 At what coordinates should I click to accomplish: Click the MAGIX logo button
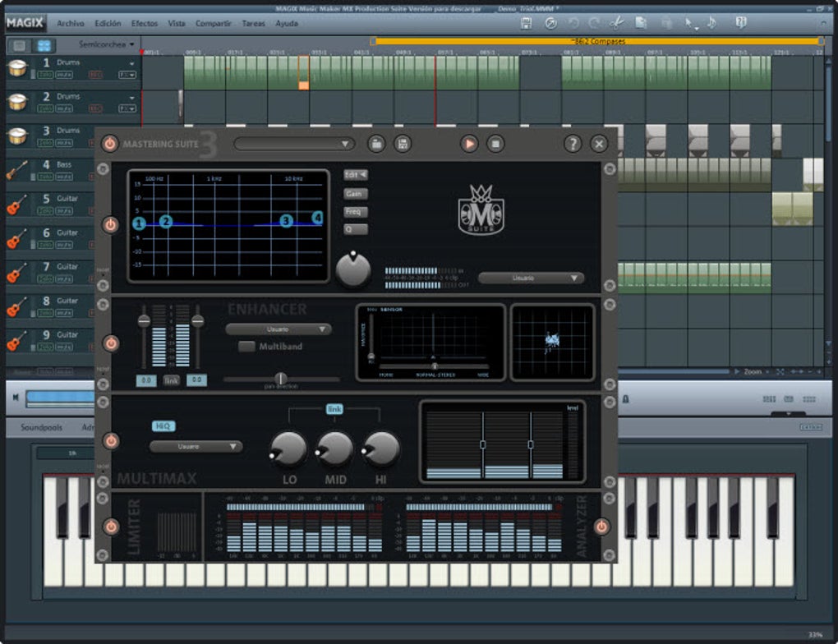pyautogui.click(x=25, y=23)
